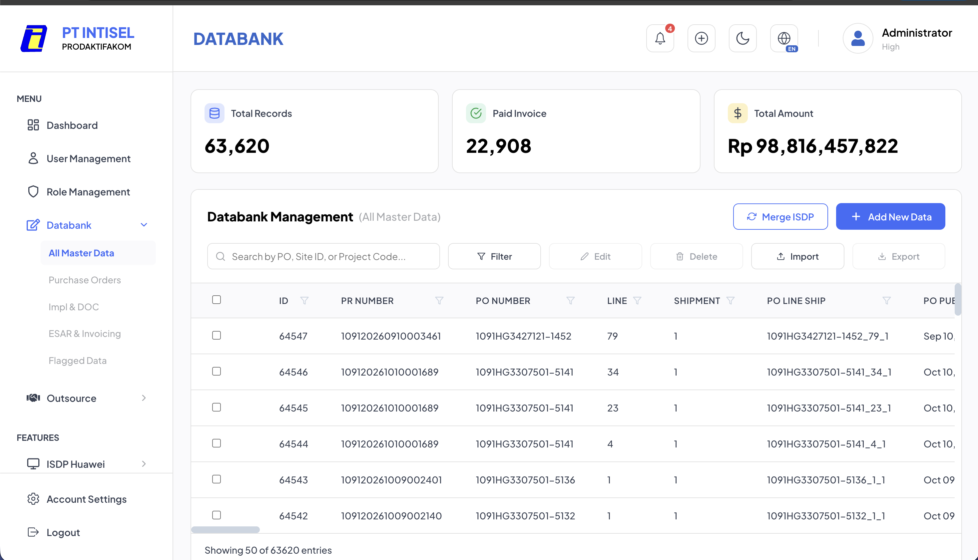Open the Filter button
Screen dimensions: 978x560
[494, 256]
